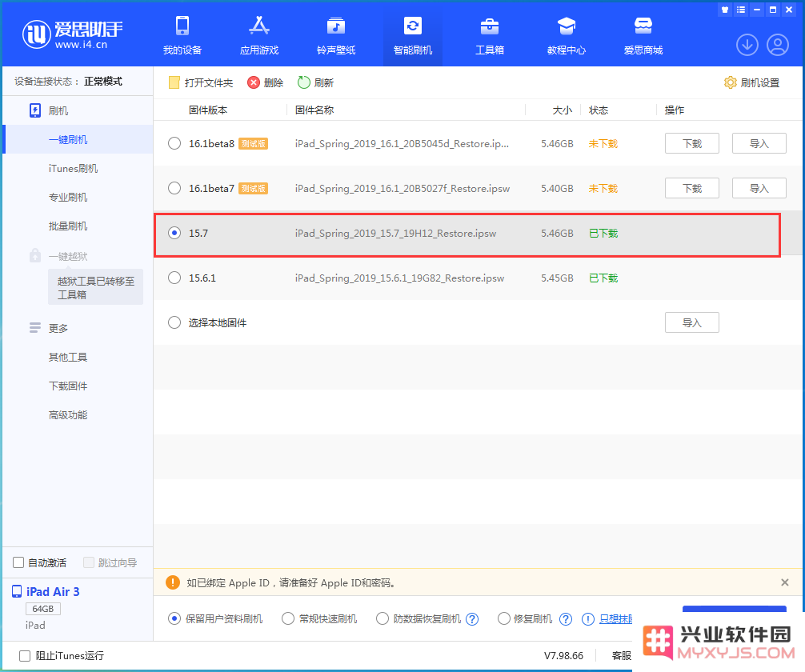The width and height of the screenshot is (805, 672).
Task: Enable 自动激活 checkbox
Action: click(x=18, y=562)
